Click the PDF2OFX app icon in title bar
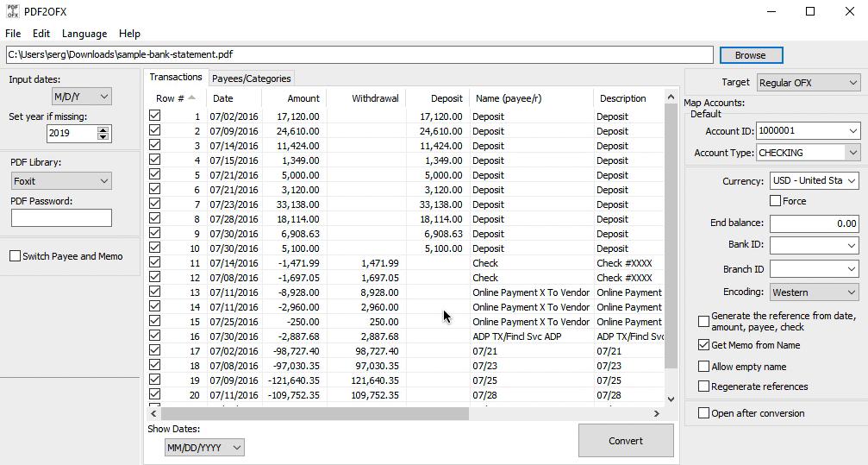The height and width of the screenshot is (465, 868). (x=12, y=11)
